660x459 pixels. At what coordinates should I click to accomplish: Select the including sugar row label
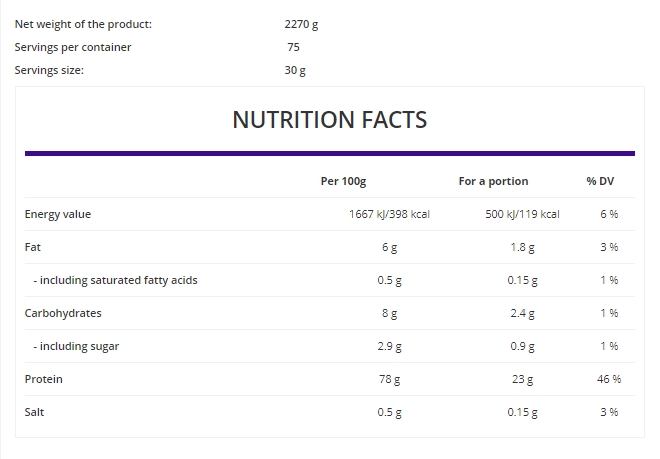coord(76,346)
